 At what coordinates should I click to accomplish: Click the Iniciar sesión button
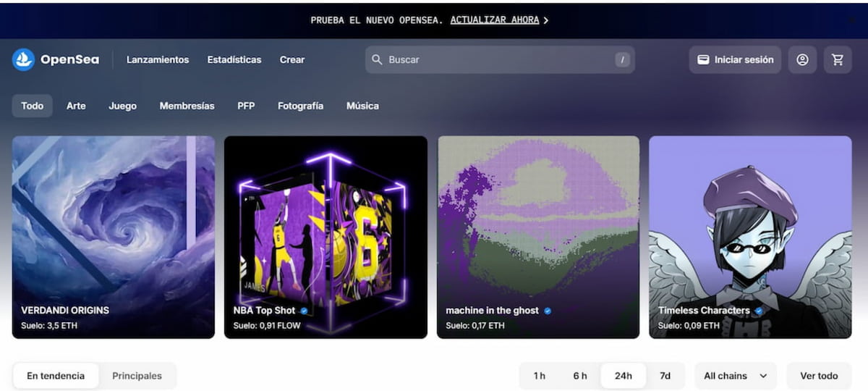coord(735,60)
